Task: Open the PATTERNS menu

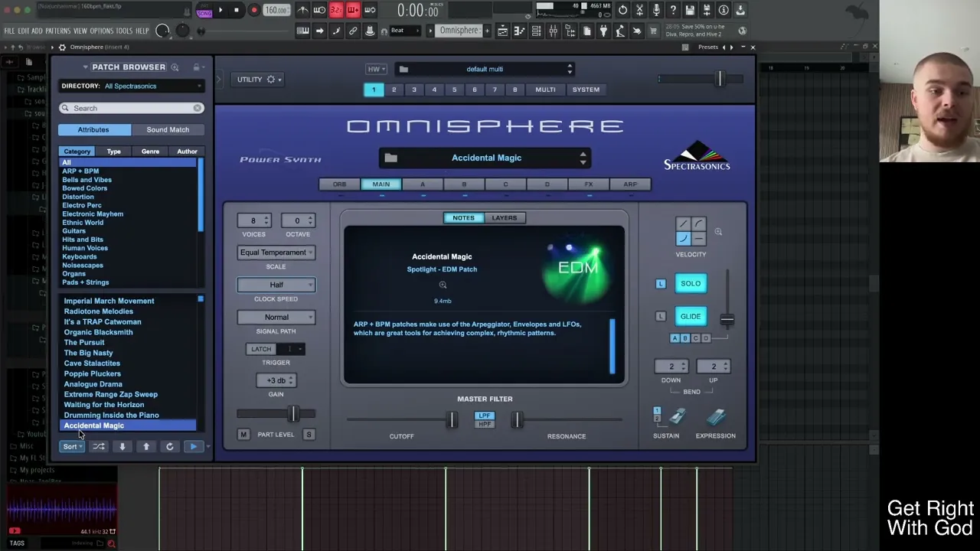Action: (57, 31)
